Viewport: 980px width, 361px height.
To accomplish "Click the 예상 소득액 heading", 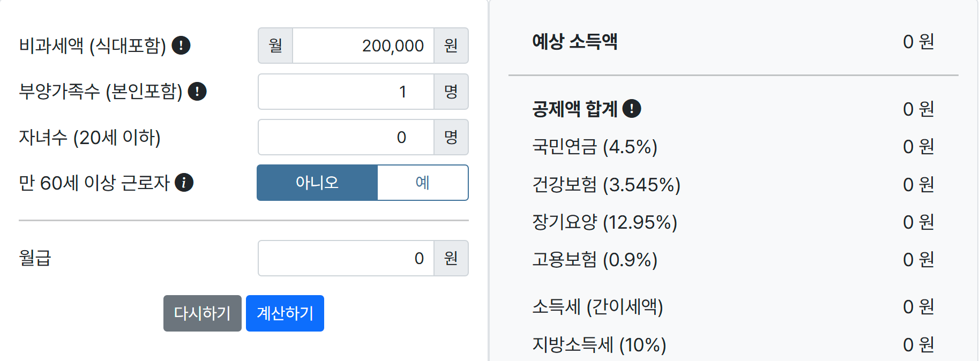I will [574, 41].
